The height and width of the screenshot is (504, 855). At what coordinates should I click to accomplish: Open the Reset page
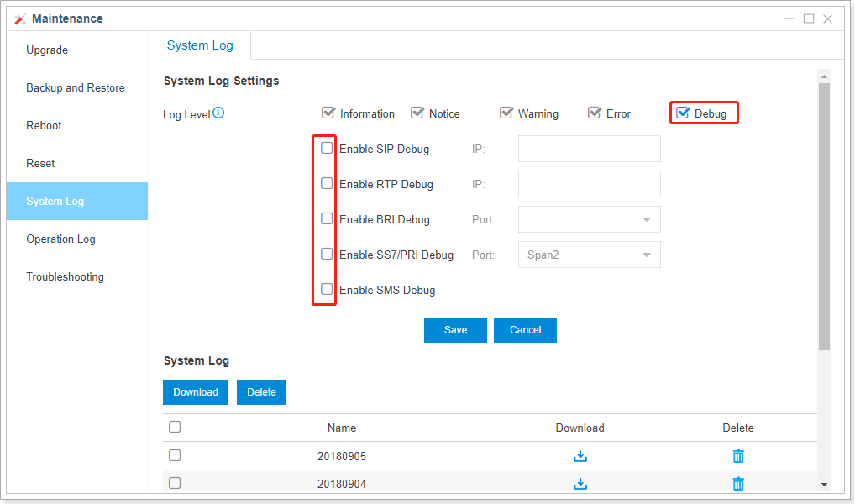(40, 163)
